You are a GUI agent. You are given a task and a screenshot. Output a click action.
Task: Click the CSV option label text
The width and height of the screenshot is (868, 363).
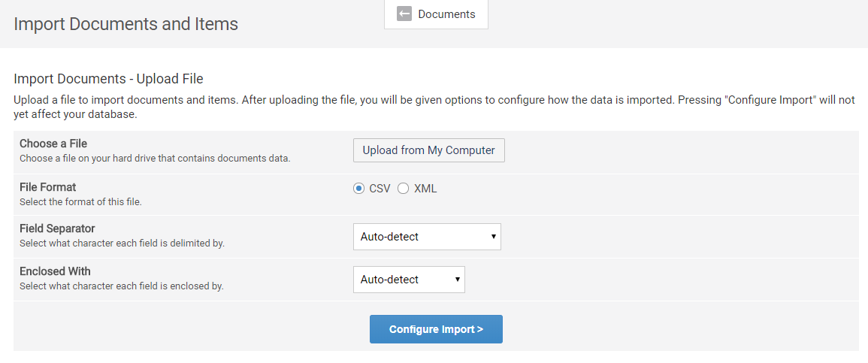[x=380, y=189]
